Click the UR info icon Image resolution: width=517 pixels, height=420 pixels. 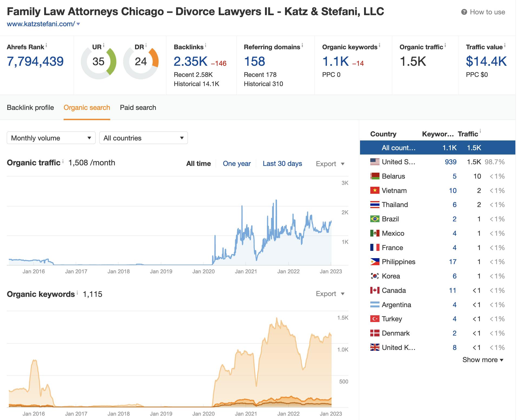(x=104, y=45)
